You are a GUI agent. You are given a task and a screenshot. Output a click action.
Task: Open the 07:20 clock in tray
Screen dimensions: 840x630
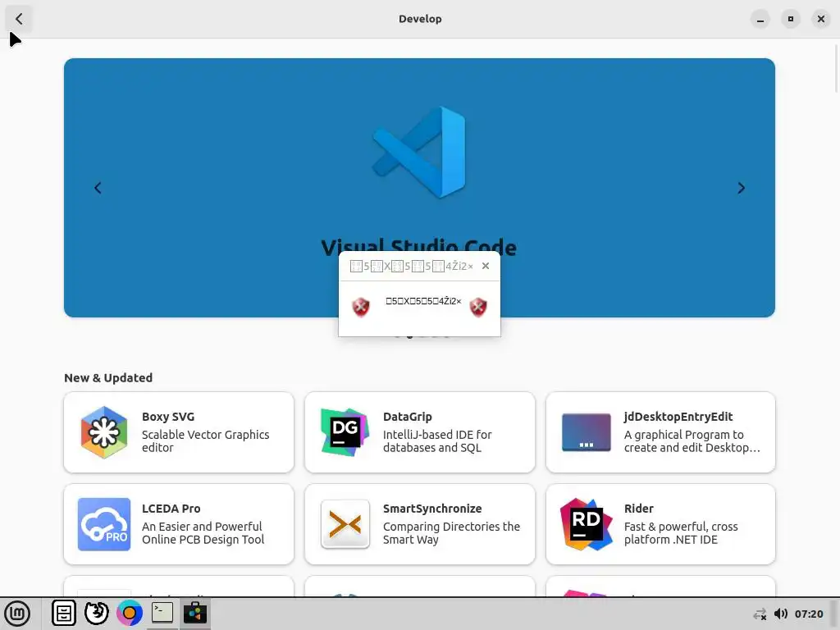click(808, 614)
